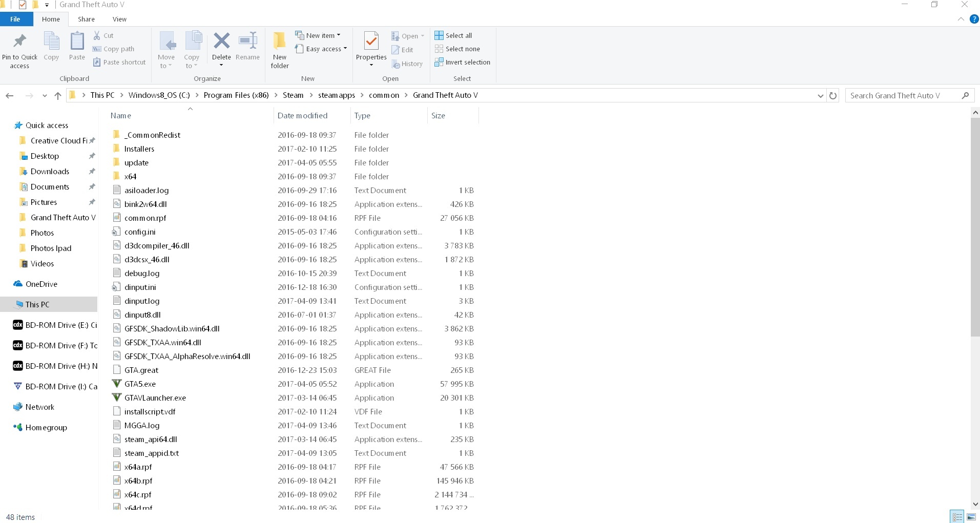980x523 pixels.
Task: Switch to the View ribbon tab
Action: (x=119, y=19)
